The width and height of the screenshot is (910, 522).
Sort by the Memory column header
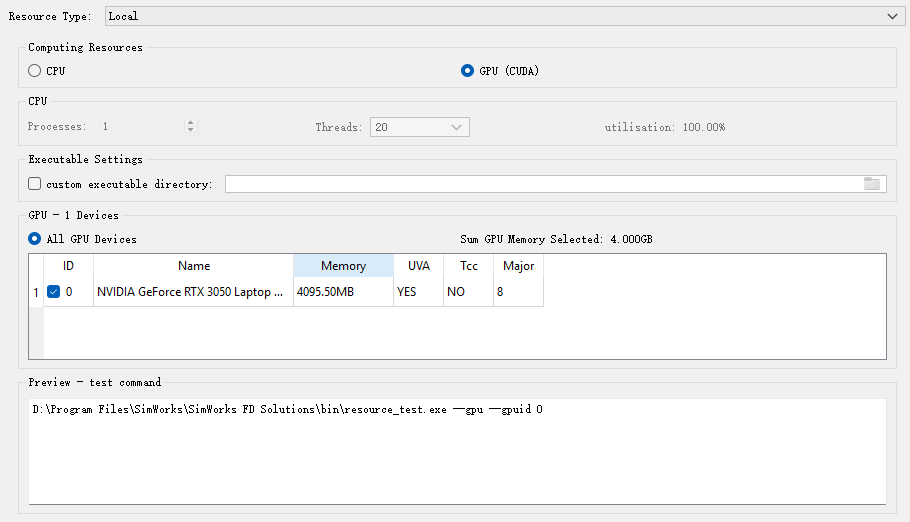click(x=344, y=266)
